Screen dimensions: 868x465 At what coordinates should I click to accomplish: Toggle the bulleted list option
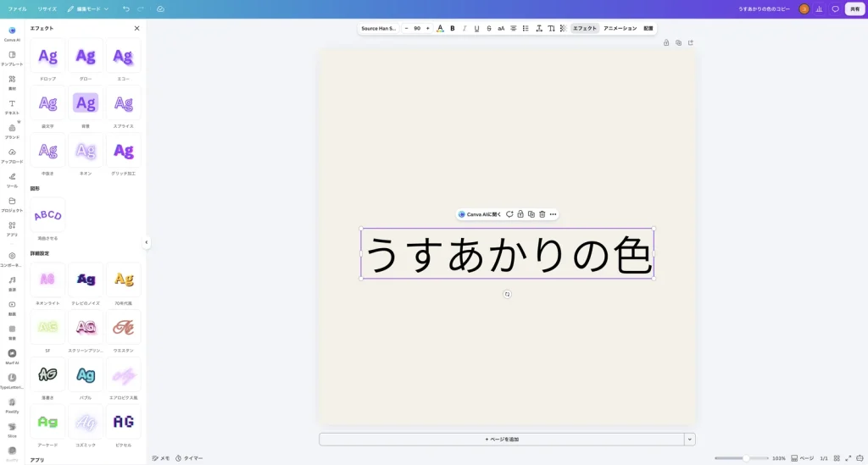[x=526, y=28]
